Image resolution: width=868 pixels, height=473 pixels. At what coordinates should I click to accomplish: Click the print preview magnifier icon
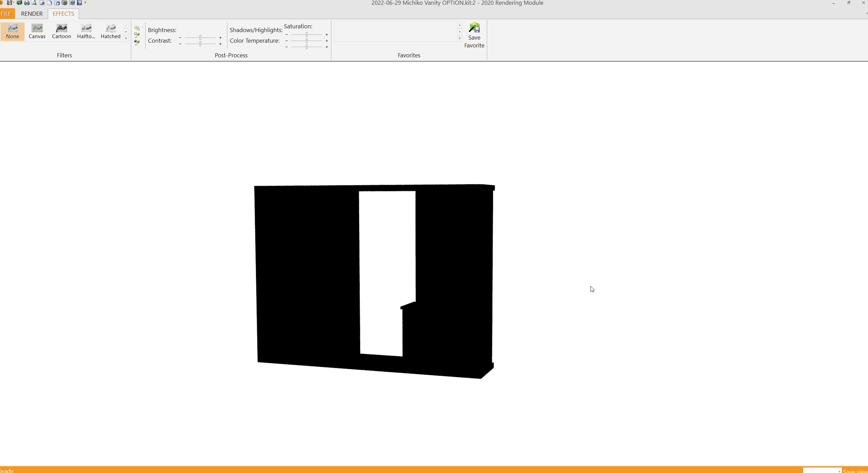(x=34, y=3)
